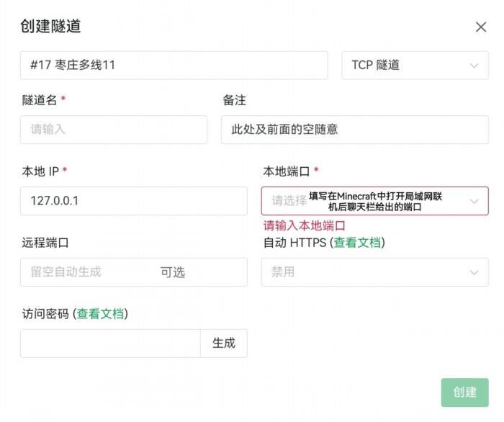Click the 请输入本地端口 error message

(x=304, y=225)
